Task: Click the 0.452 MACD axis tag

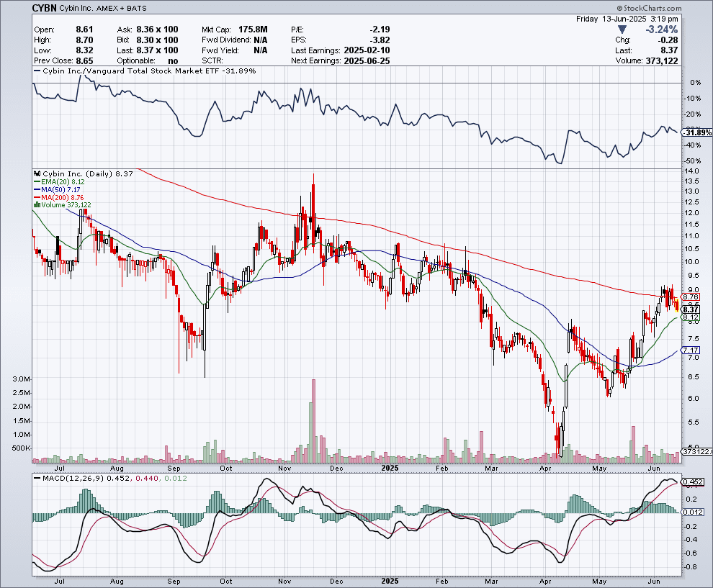Action: tap(693, 481)
